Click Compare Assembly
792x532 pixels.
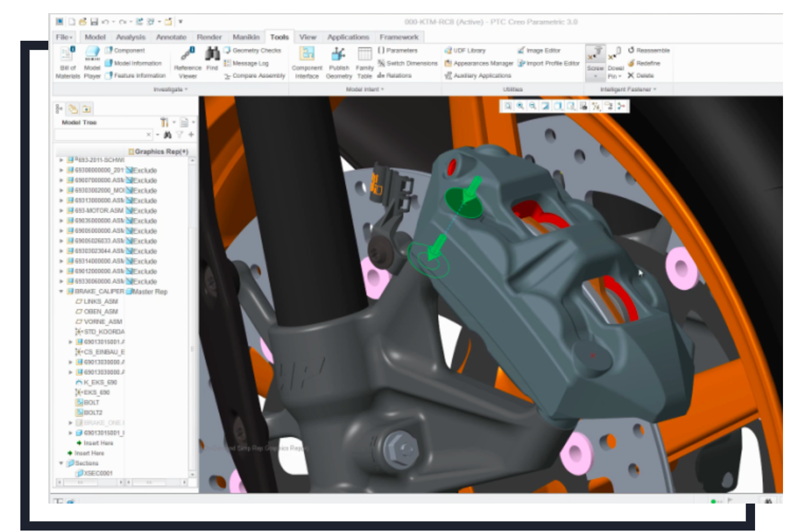[255, 76]
